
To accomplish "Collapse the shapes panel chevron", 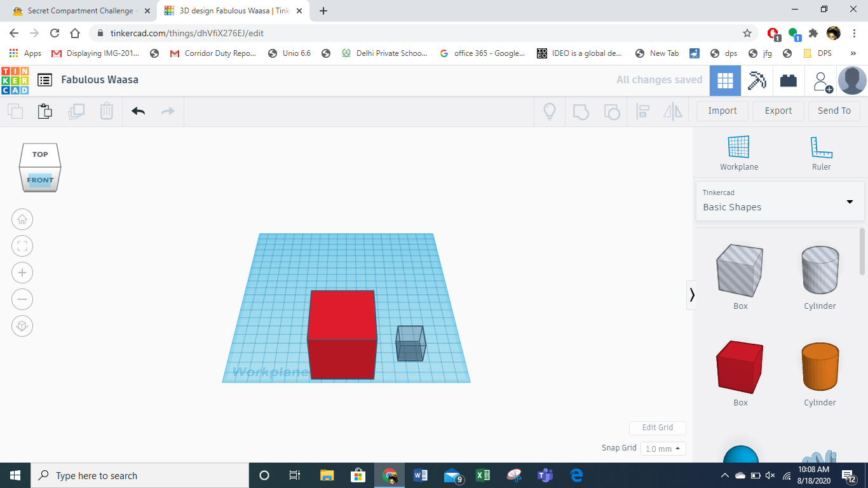I will pos(691,295).
